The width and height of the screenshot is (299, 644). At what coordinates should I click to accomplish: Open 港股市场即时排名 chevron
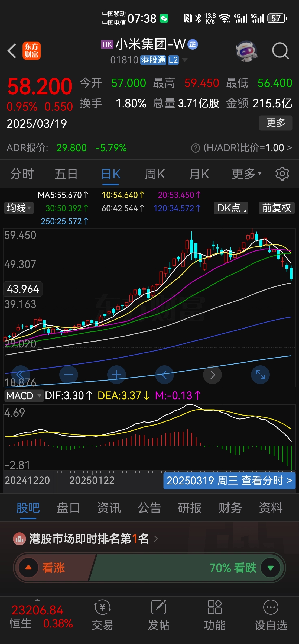(x=156, y=539)
